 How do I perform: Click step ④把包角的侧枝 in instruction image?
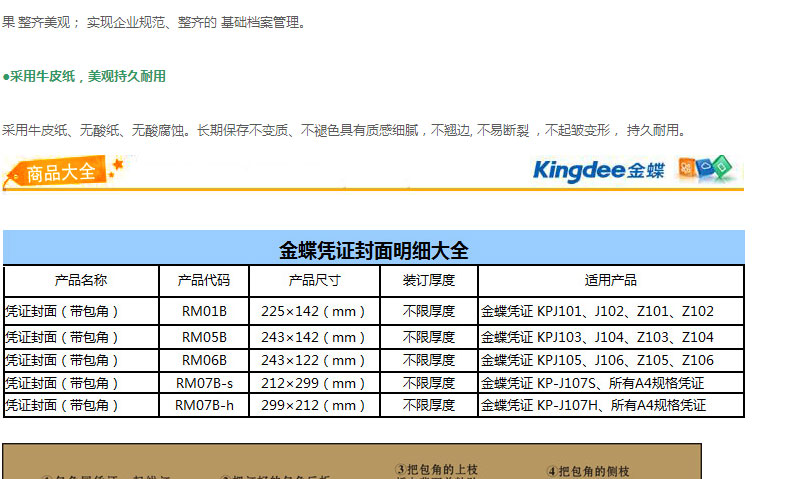pos(588,471)
